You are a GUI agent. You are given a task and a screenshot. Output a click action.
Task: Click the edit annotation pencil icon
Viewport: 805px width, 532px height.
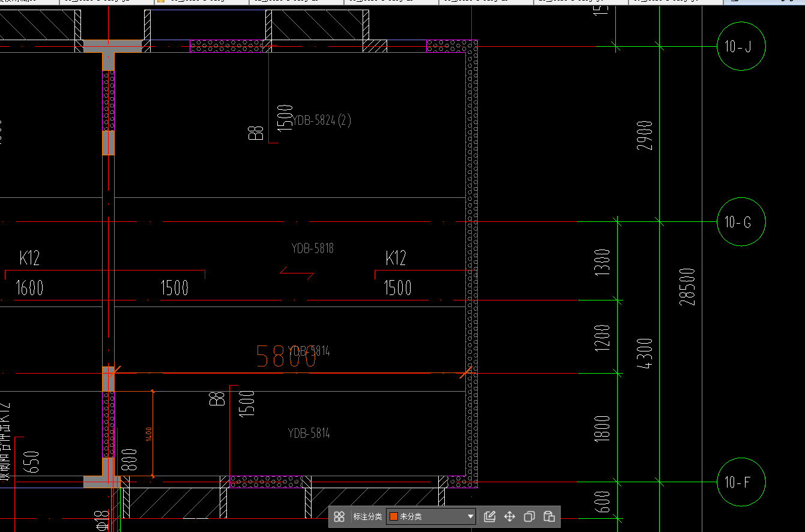point(490,516)
